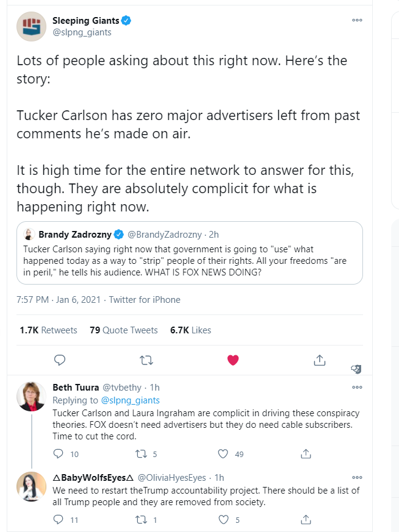Reply to Beth Tuura's comment
The height and width of the screenshot is (532, 399).
(59, 453)
